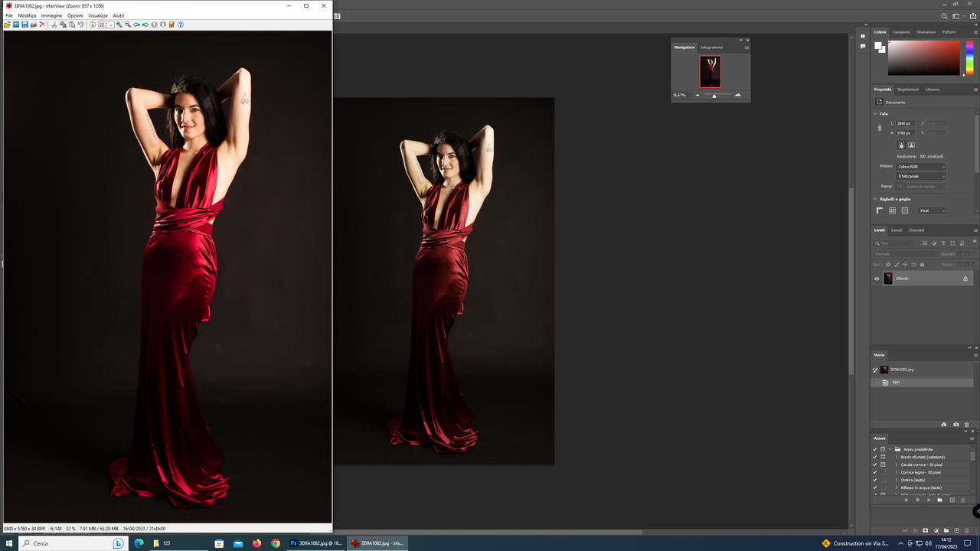Collapse the Azioni predefinite folder
This screenshot has height=551, width=980.
(x=890, y=449)
